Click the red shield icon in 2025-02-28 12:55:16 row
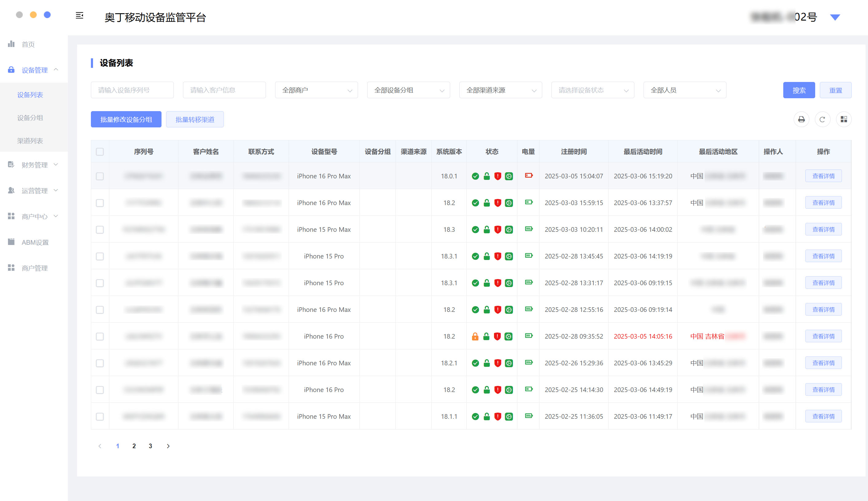 click(498, 310)
